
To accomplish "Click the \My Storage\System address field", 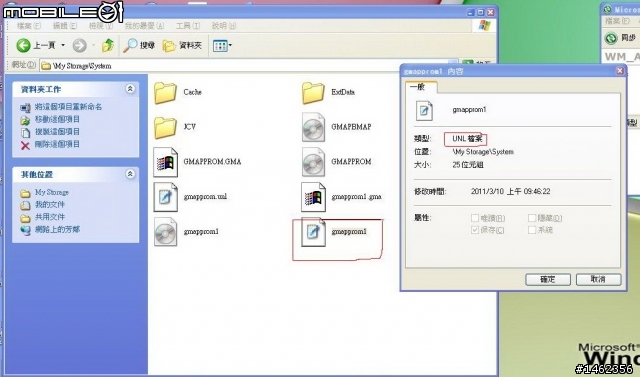I will pos(249,66).
